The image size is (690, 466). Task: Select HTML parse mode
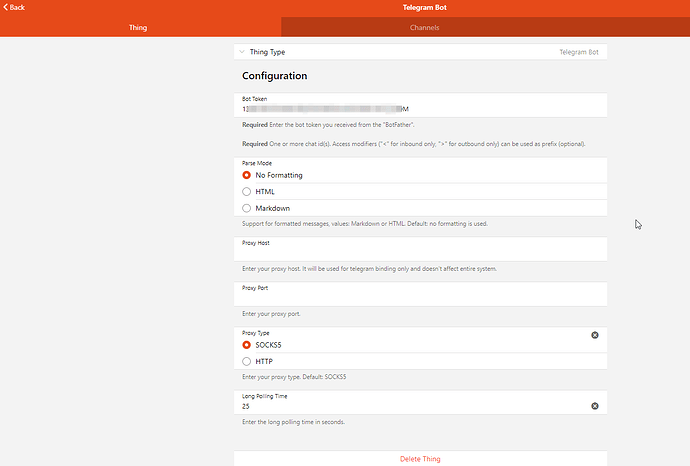tap(246, 191)
